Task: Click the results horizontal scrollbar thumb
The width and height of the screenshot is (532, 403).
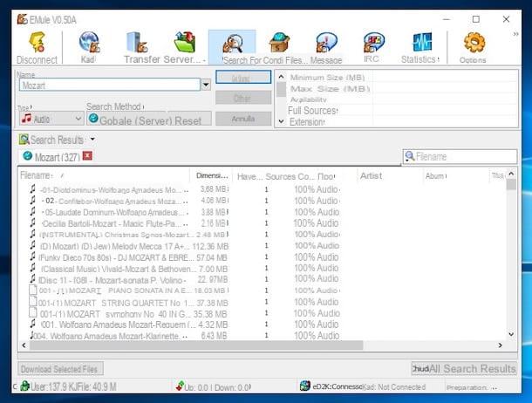Action: (196, 345)
